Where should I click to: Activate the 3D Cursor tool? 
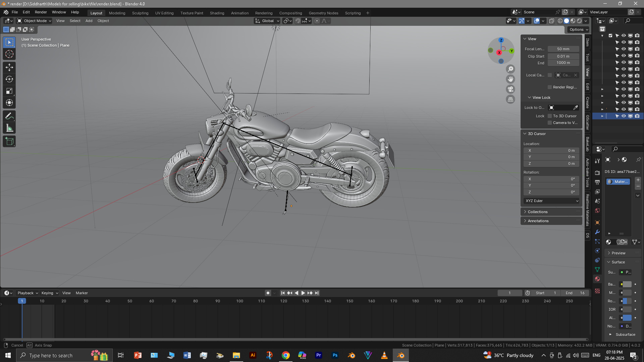click(x=9, y=54)
